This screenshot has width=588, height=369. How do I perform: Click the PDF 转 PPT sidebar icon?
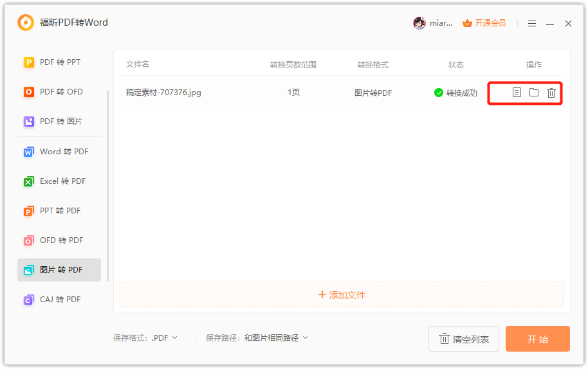29,62
